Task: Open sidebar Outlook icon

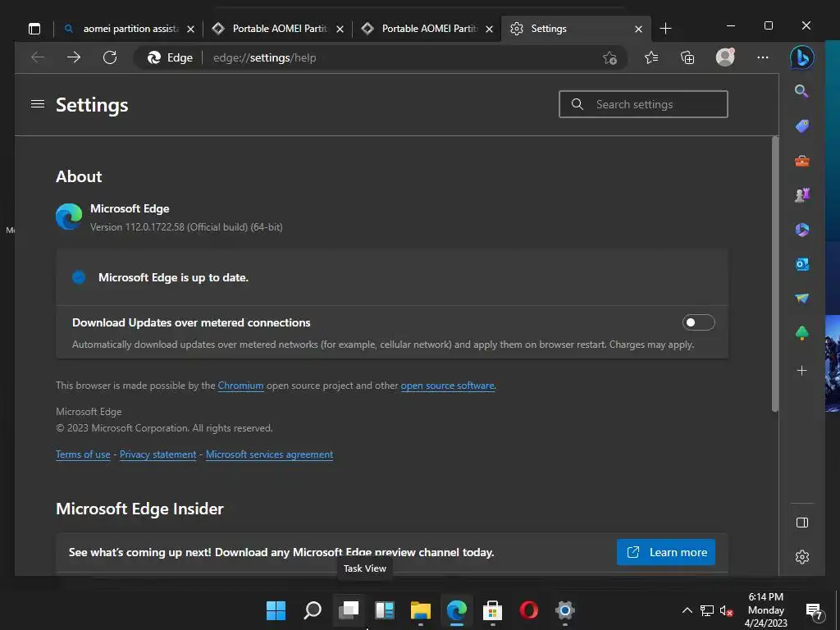Action: (x=802, y=264)
